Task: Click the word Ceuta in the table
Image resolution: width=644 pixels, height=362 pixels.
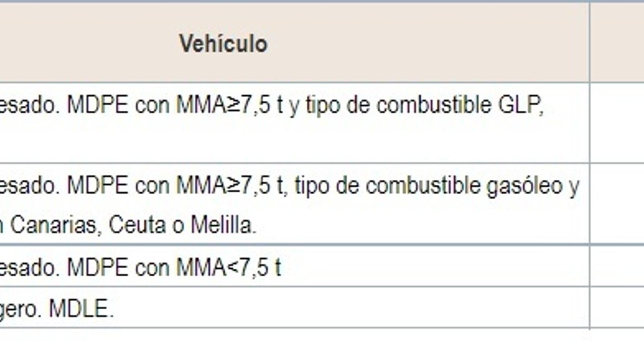Action: click(137, 225)
